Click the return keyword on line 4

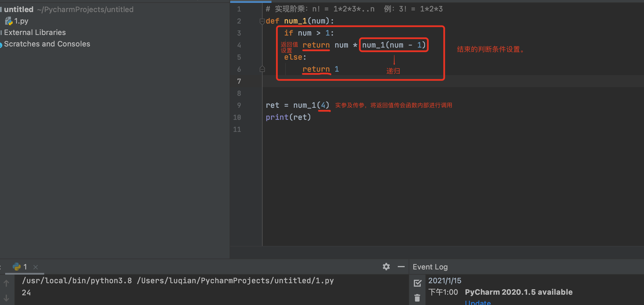[x=316, y=45]
